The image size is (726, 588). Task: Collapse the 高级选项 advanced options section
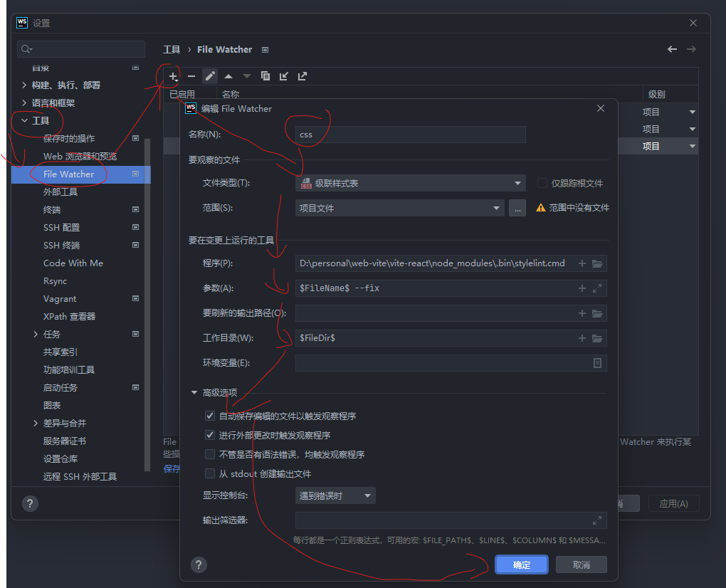194,393
